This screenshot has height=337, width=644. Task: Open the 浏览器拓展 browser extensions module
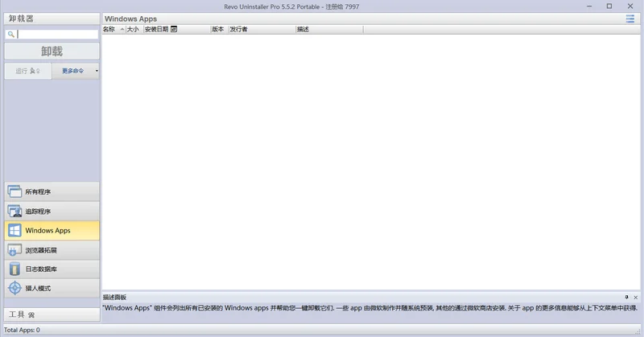[52, 249]
